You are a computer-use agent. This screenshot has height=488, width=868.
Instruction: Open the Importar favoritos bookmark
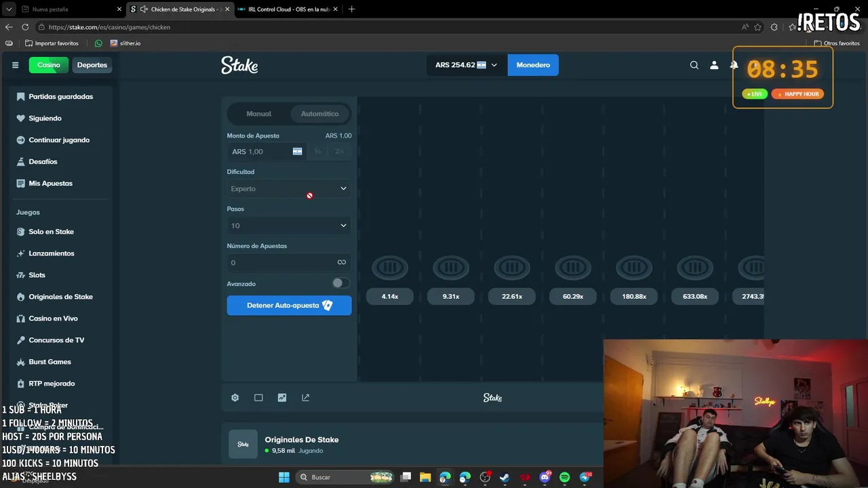point(52,43)
